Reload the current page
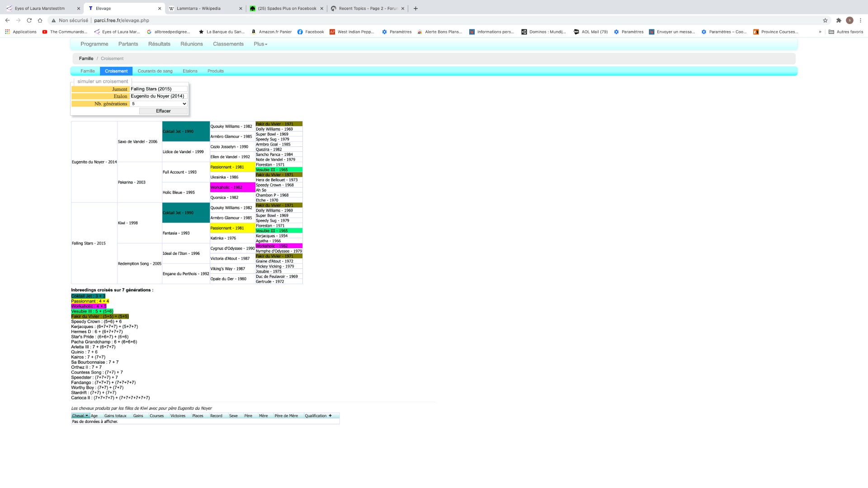The width and height of the screenshot is (868, 488). pos(29,20)
